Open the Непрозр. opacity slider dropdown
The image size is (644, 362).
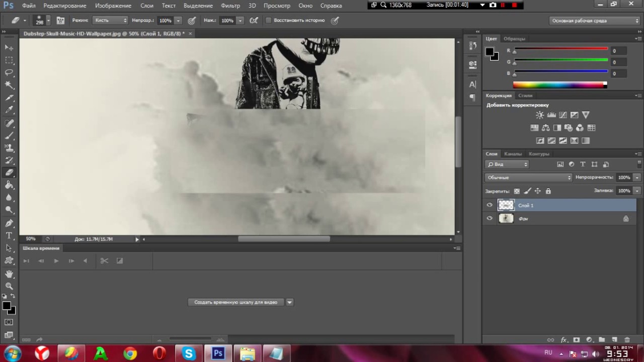tap(178, 21)
